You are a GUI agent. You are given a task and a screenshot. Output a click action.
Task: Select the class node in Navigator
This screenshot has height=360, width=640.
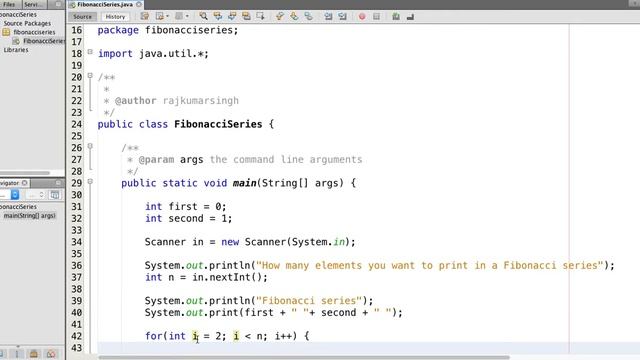point(18,207)
